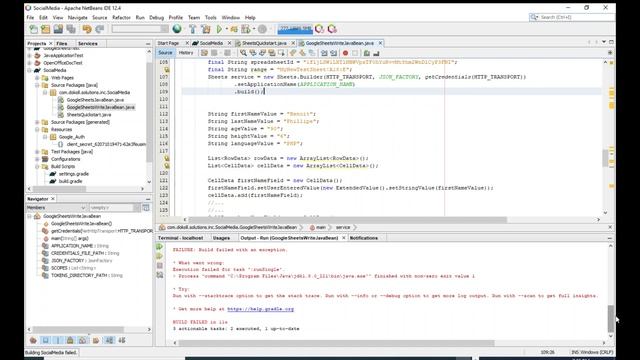The height and width of the screenshot is (360, 640).
Task: Toggle Show Fields filter in Navigator
Action: (46, 340)
